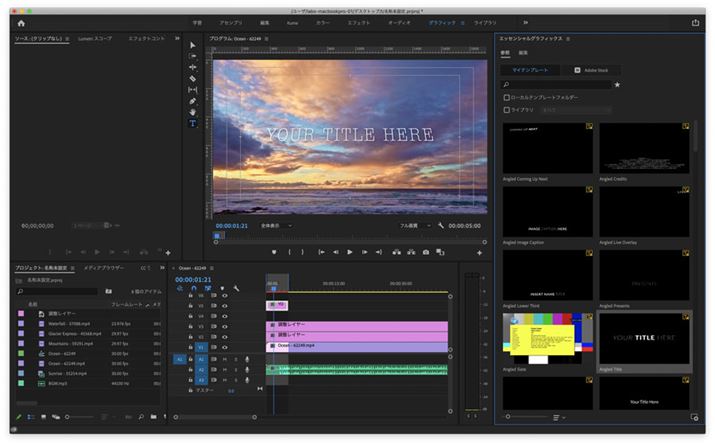Image resolution: width=715 pixels, height=445 pixels.
Task: Switch to the オーディオ workspace tab
Action: [398, 22]
